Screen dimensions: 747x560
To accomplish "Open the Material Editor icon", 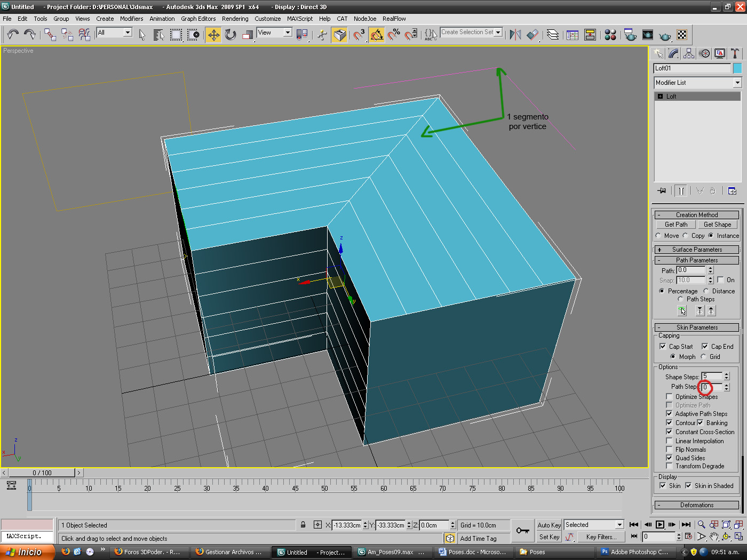I will coord(610,35).
